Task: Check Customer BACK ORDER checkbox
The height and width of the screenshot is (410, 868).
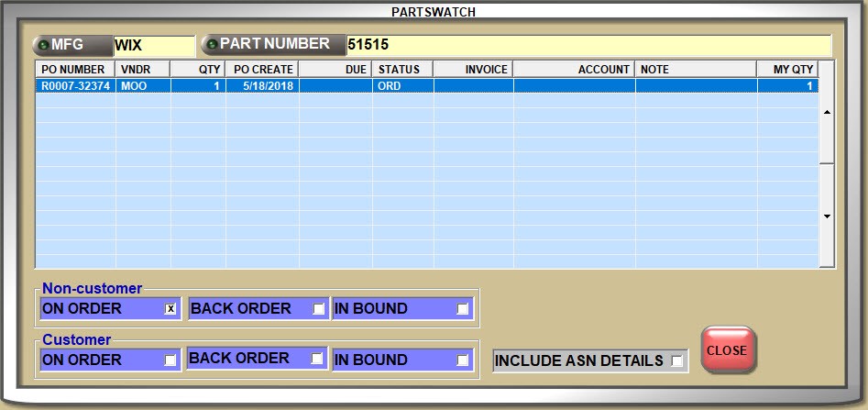Action: [318, 359]
